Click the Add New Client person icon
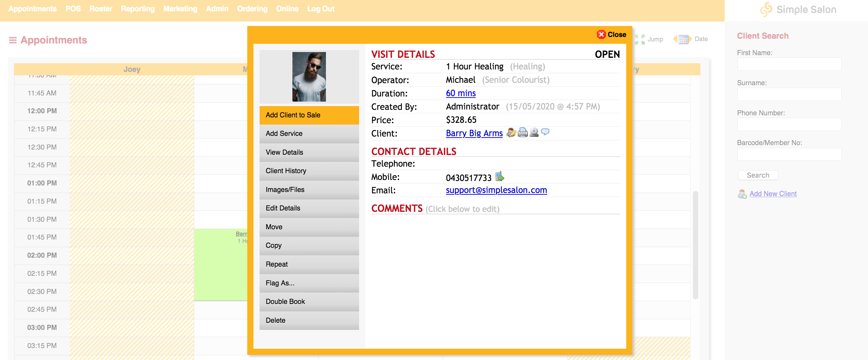Viewport: 868px width, 360px height. 742,194
